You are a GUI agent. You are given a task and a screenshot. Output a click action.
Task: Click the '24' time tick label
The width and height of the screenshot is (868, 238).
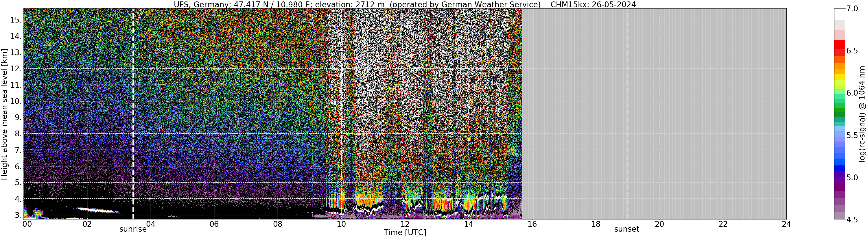click(786, 224)
